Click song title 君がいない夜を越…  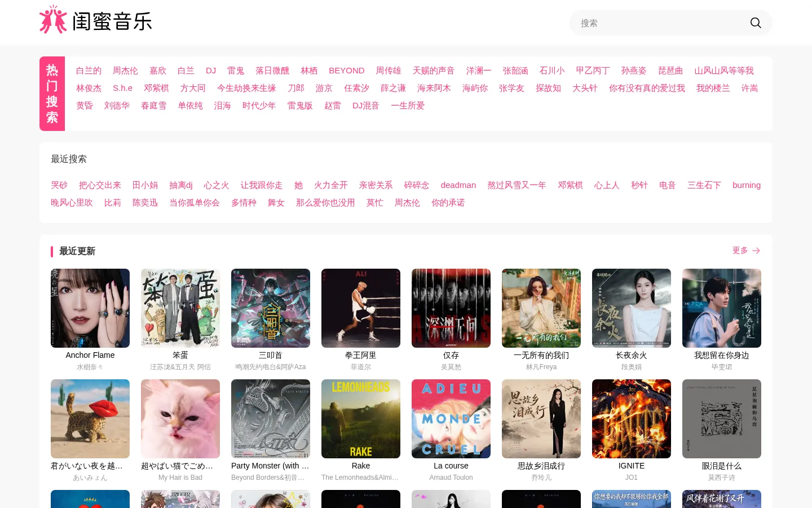(x=87, y=466)
